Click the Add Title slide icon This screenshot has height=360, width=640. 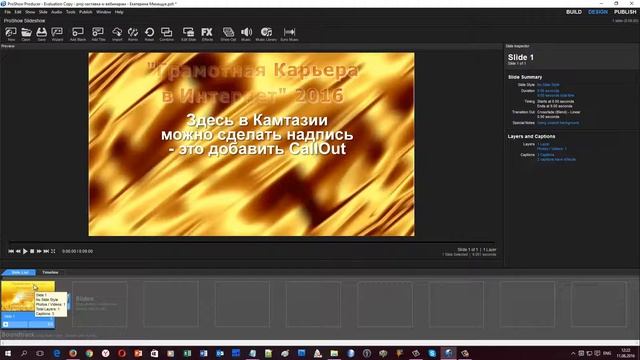pyautogui.click(x=98, y=33)
